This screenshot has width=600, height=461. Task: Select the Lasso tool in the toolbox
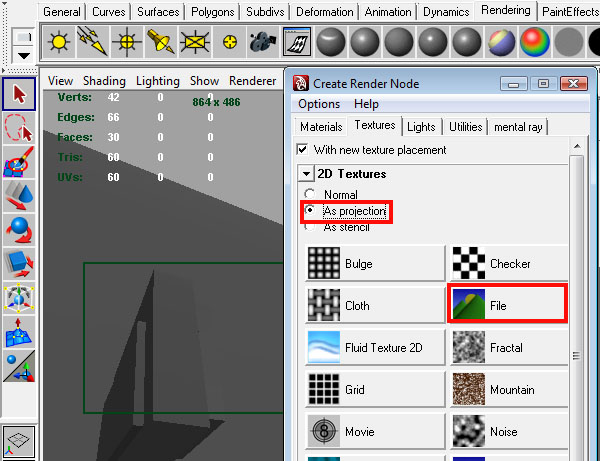19,128
